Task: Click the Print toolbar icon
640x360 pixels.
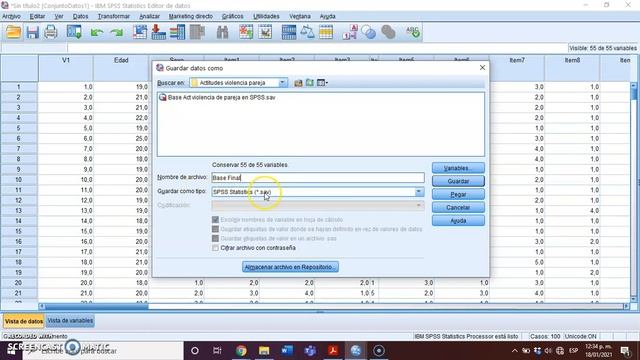Action: 51,32
